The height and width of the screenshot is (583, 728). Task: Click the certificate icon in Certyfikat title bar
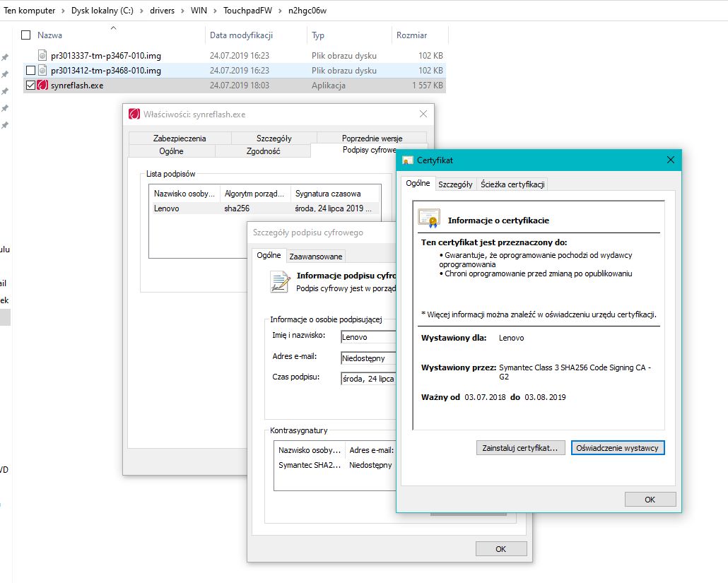408,160
